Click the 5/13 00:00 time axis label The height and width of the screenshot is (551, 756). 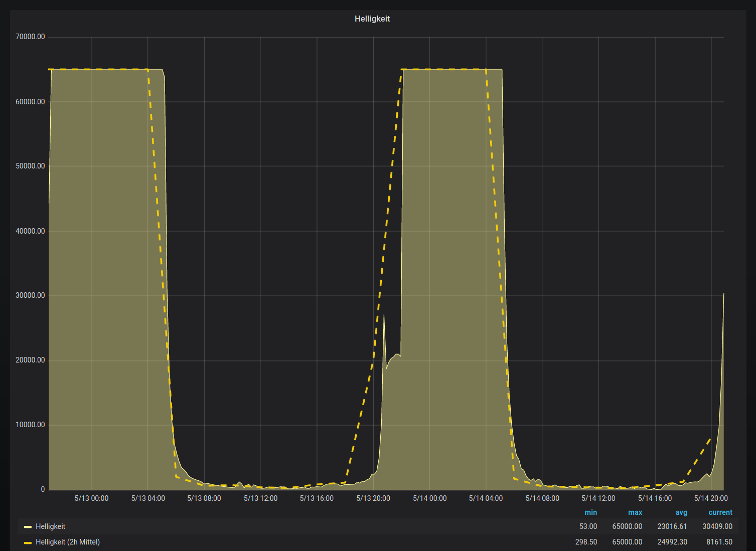point(91,498)
